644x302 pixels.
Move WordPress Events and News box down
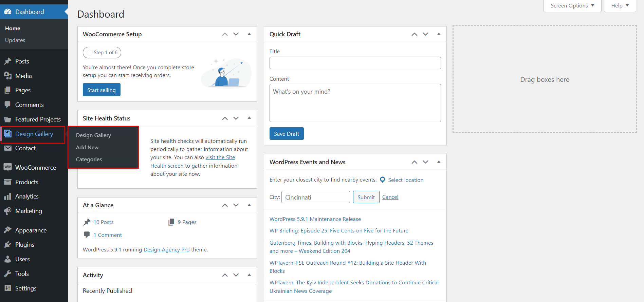[x=425, y=162]
